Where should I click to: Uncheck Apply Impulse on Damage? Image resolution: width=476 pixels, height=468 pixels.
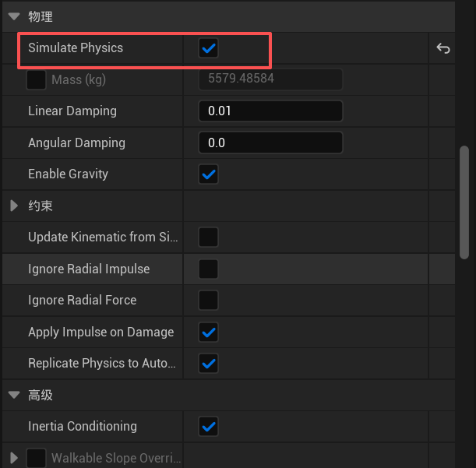click(x=208, y=332)
